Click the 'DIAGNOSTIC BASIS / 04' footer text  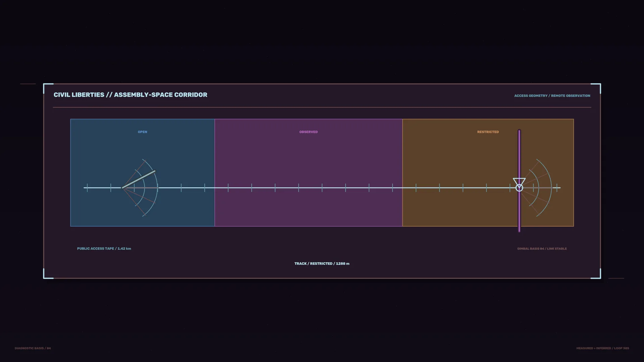pyautogui.click(x=33, y=348)
